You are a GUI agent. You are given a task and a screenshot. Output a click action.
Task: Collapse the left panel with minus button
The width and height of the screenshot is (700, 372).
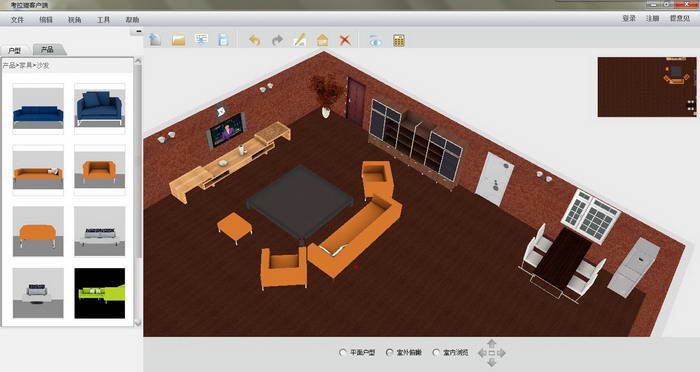point(138,31)
